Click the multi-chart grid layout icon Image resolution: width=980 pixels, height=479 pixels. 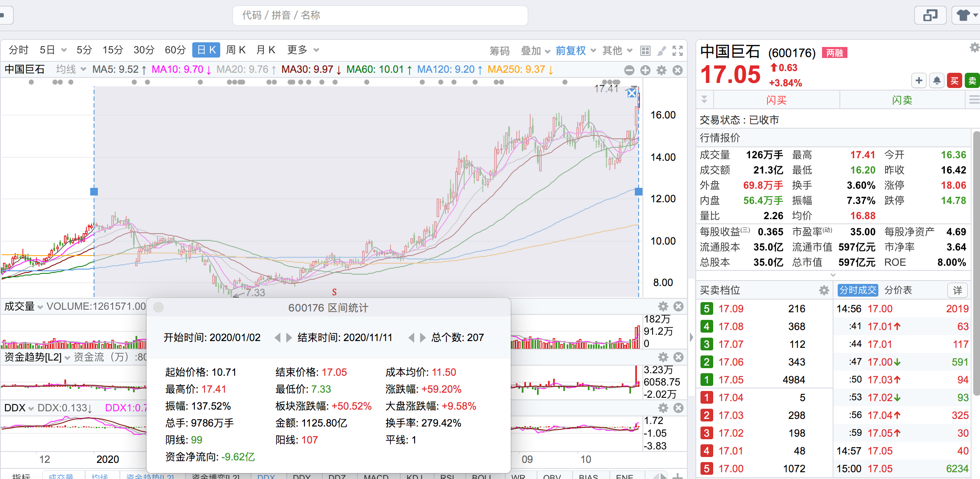[645, 51]
